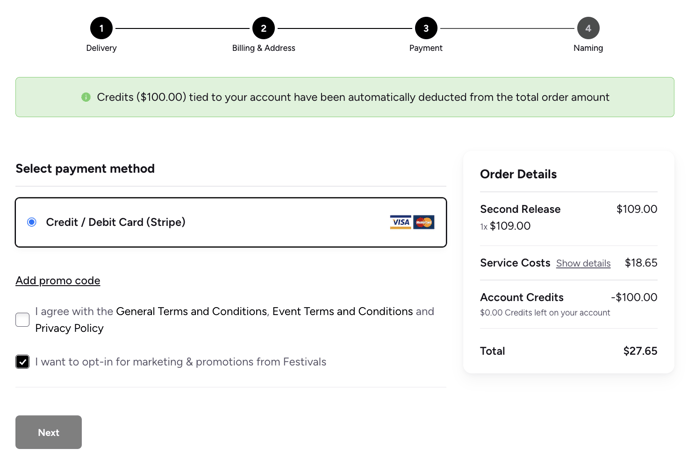
Task: Select the step 3 Payment circle
Action: [x=426, y=28]
